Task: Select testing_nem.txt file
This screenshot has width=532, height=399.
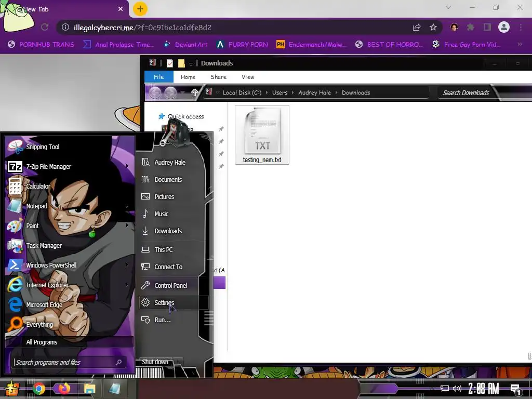Action: tap(262, 135)
